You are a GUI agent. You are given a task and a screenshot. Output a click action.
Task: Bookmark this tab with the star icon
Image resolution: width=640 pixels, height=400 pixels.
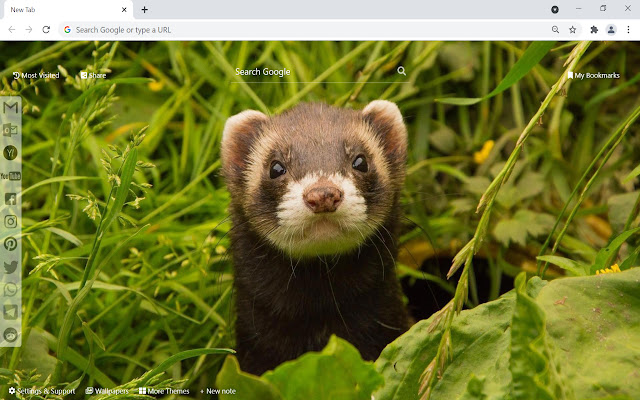(x=573, y=30)
